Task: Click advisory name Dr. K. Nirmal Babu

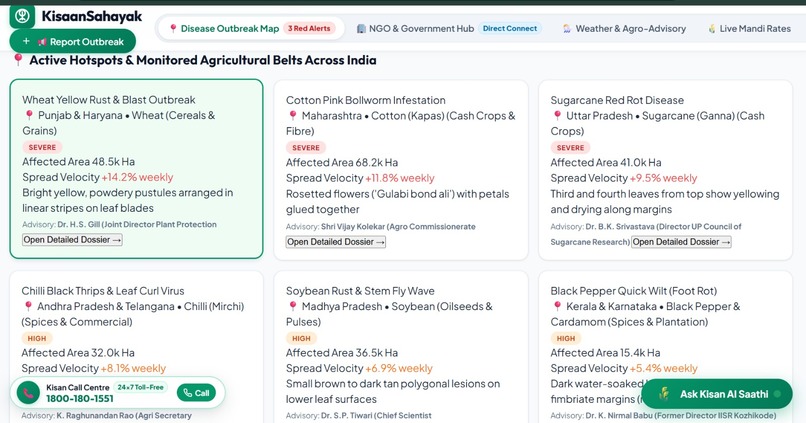Action: click(618, 415)
